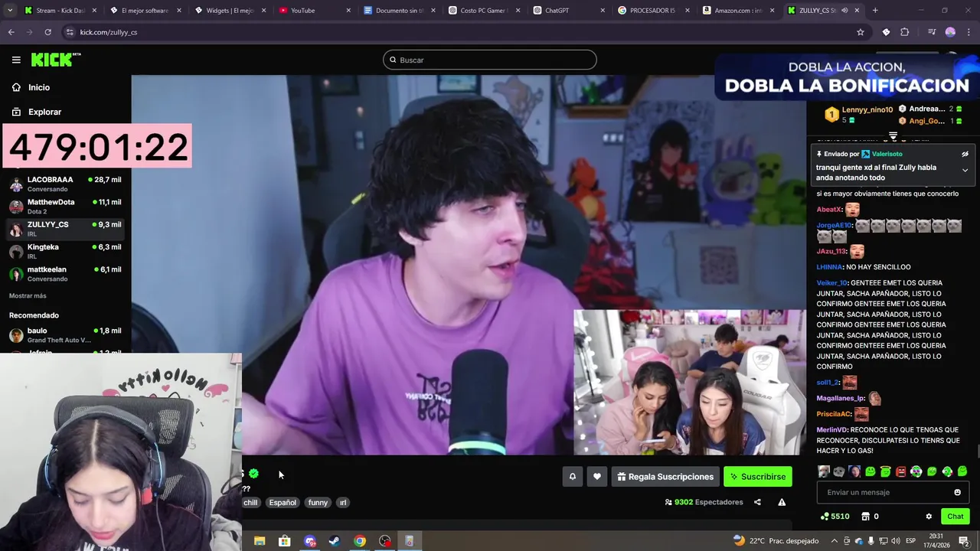Open chat settings gear
This screenshot has height=551, width=980.
tap(929, 517)
